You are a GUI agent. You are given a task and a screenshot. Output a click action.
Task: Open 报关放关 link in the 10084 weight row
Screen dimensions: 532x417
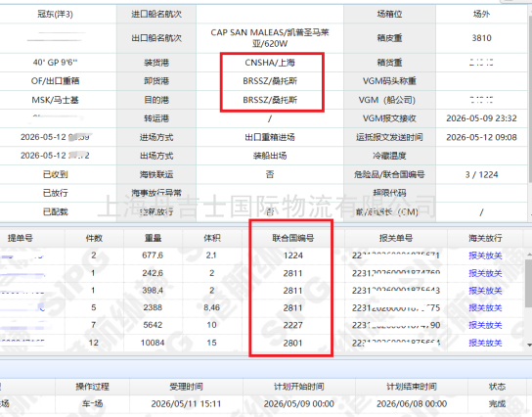tap(485, 343)
